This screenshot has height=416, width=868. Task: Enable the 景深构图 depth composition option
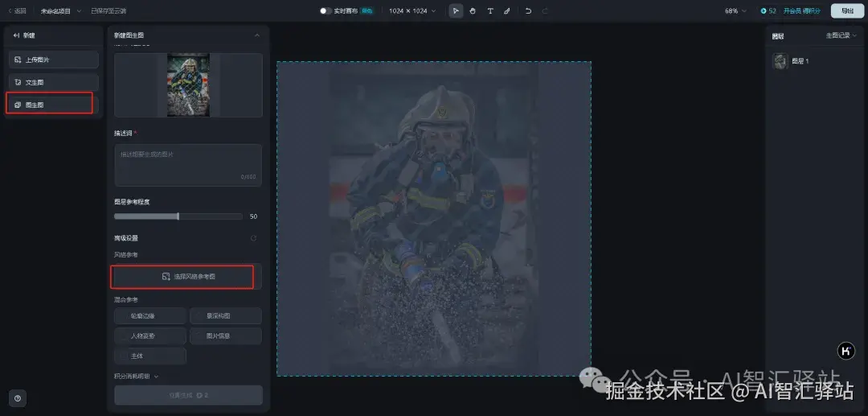point(226,315)
